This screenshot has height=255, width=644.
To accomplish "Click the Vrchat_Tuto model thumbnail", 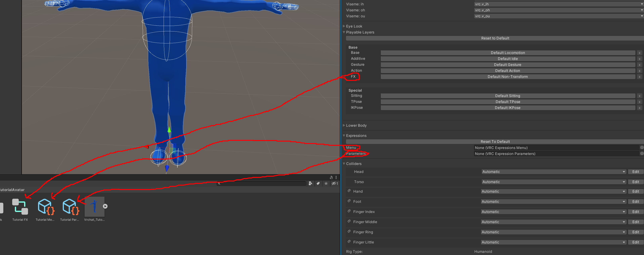I will point(94,207).
